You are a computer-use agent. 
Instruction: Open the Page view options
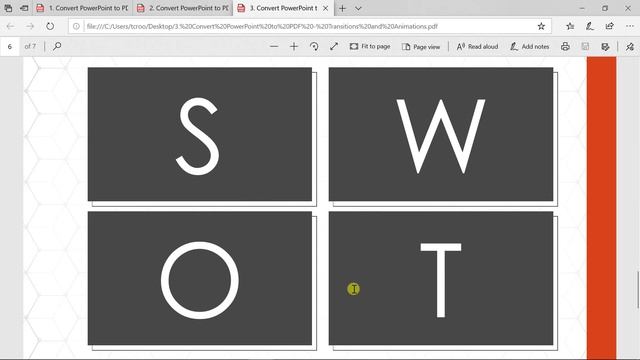tap(421, 47)
